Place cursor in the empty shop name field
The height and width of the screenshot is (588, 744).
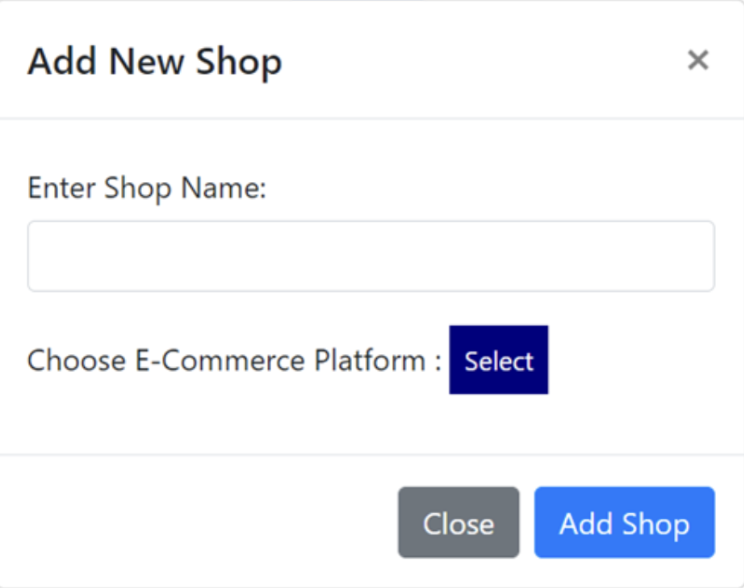pyautogui.click(x=370, y=257)
